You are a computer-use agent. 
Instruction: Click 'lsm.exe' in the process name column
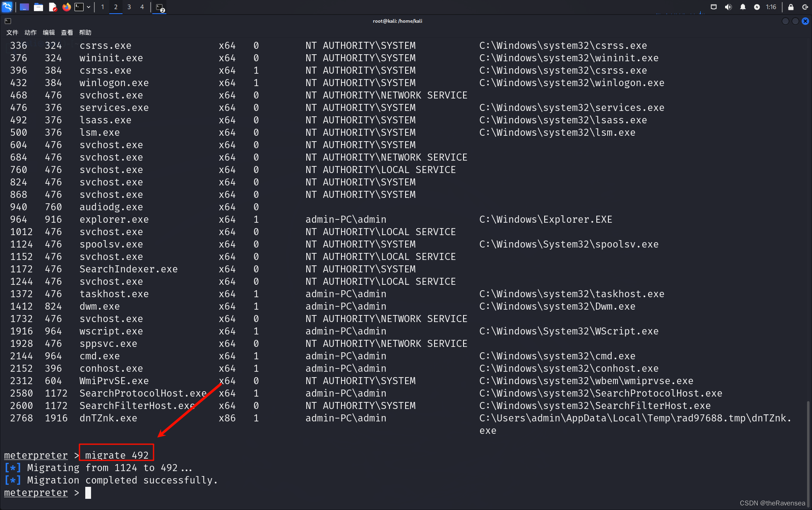100,132
